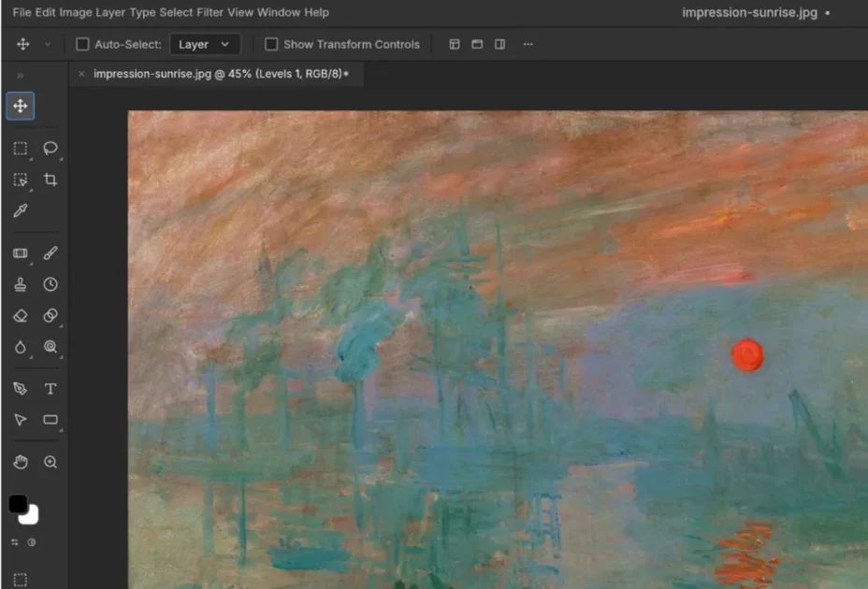
Task: Select the Hand tool
Action: click(x=21, y=462)
